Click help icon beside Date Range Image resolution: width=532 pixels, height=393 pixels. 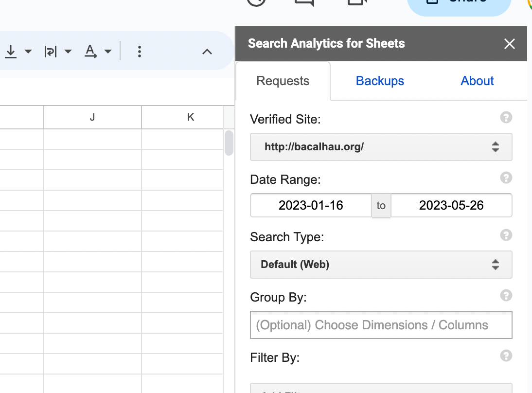pyautogui.click(x=506, y=178)
